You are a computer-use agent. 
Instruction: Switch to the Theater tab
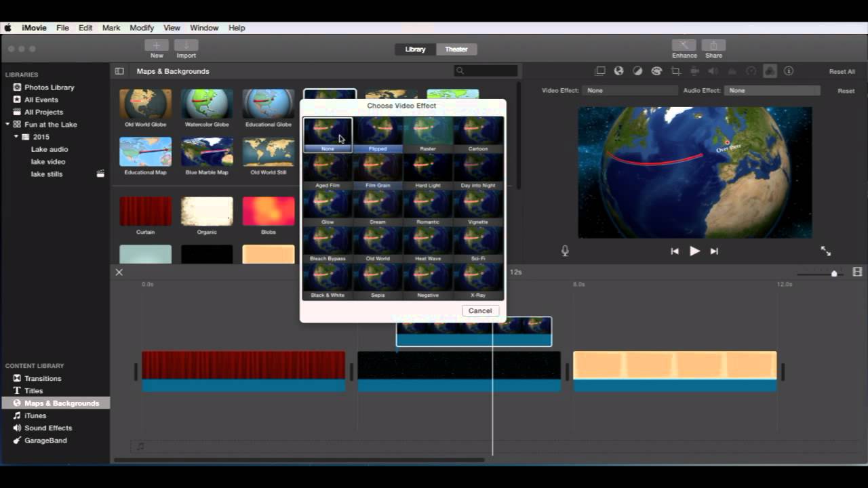pos(456,49)
